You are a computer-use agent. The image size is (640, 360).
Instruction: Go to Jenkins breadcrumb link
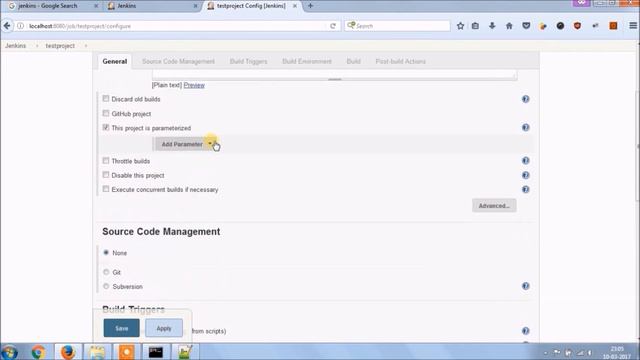click(16, 46)
